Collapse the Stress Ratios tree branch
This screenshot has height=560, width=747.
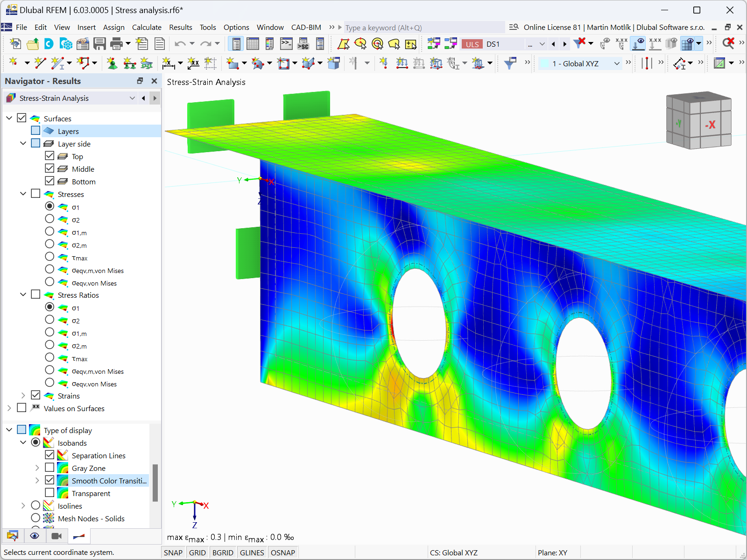23,294
